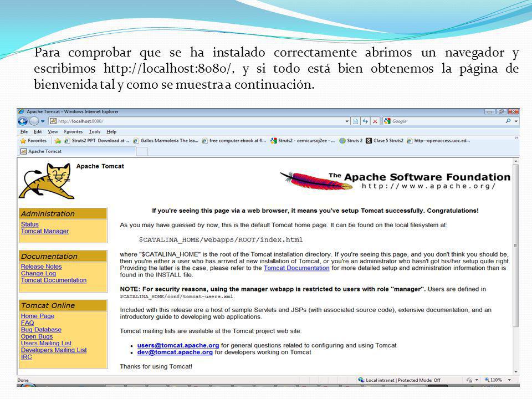Image resolution: width=532 pixels, height=399 pixels.
Task: Click the Tomcat cat logo image
Action: pos(46,181)
